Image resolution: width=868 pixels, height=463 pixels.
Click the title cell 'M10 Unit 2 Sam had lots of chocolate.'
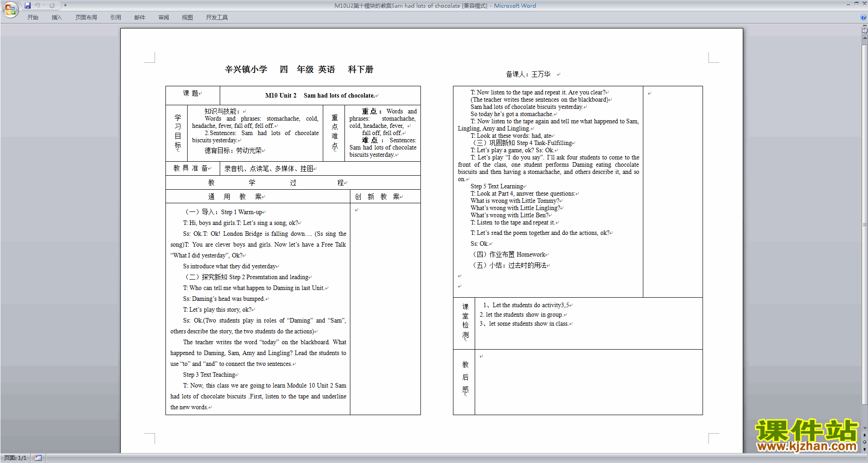pyautogui.click(x=320, y=95)
